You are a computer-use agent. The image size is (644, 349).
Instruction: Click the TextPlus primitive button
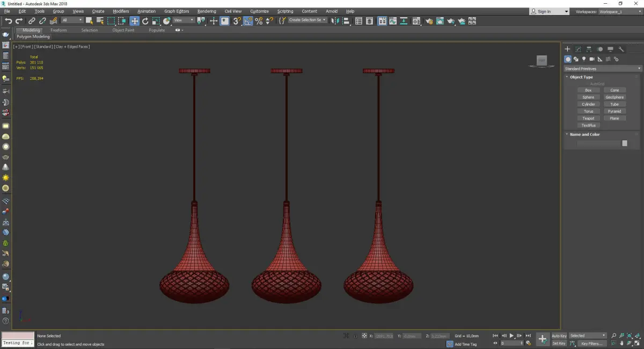pos(589,125)
